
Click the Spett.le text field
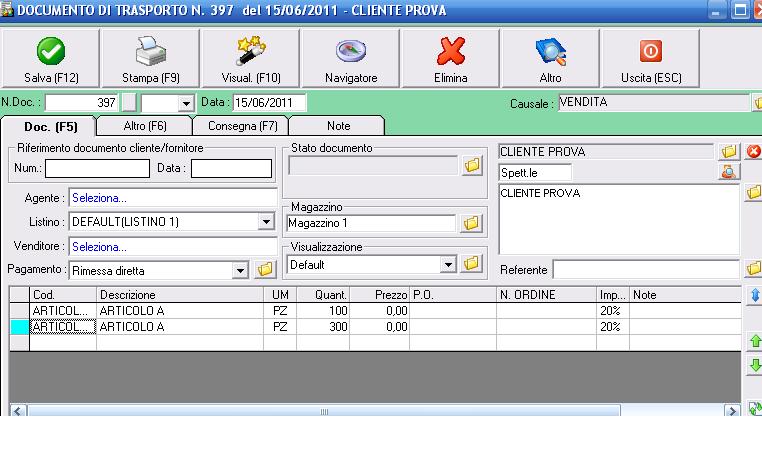pos(535,173)
